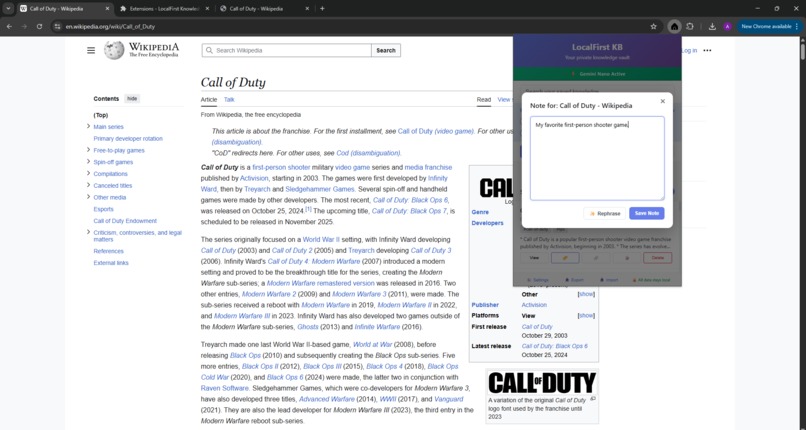
Task: Expand the Main series contents section
Action: [88, 126]
